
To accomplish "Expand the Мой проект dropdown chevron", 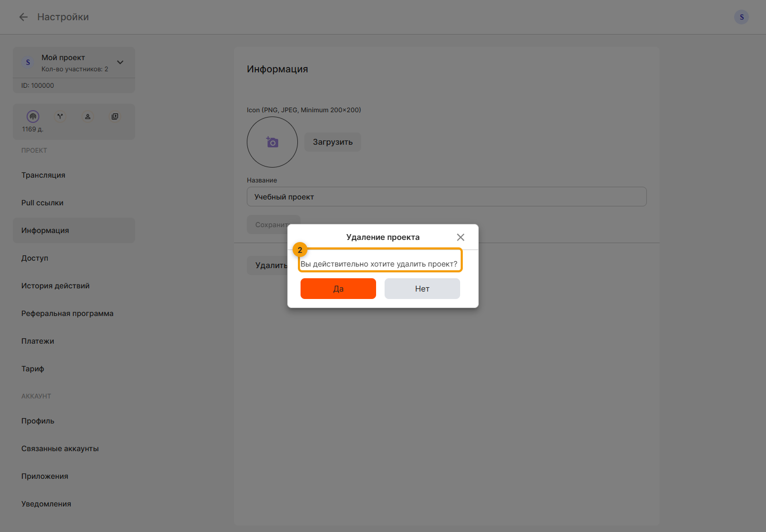I will 120,62.
